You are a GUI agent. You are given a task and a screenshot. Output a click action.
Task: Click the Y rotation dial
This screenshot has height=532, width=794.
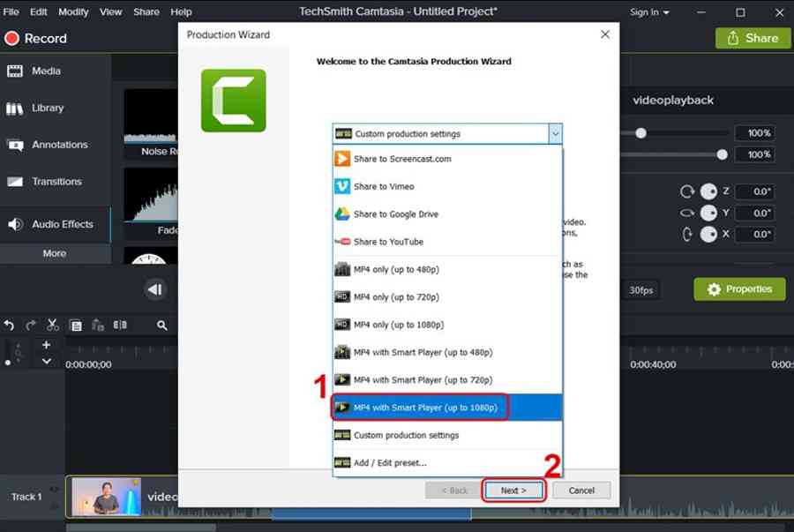[x=708, y=214]
